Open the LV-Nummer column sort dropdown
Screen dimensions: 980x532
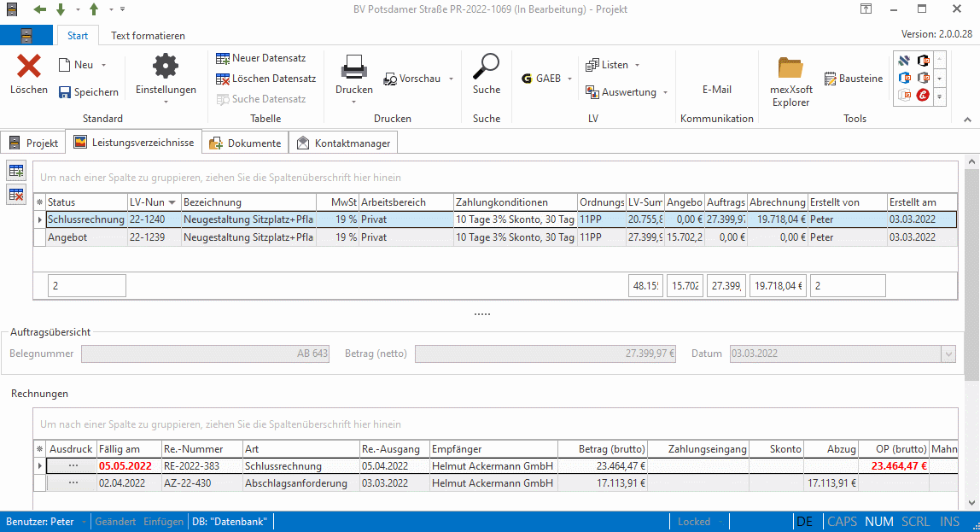point(172,202)
